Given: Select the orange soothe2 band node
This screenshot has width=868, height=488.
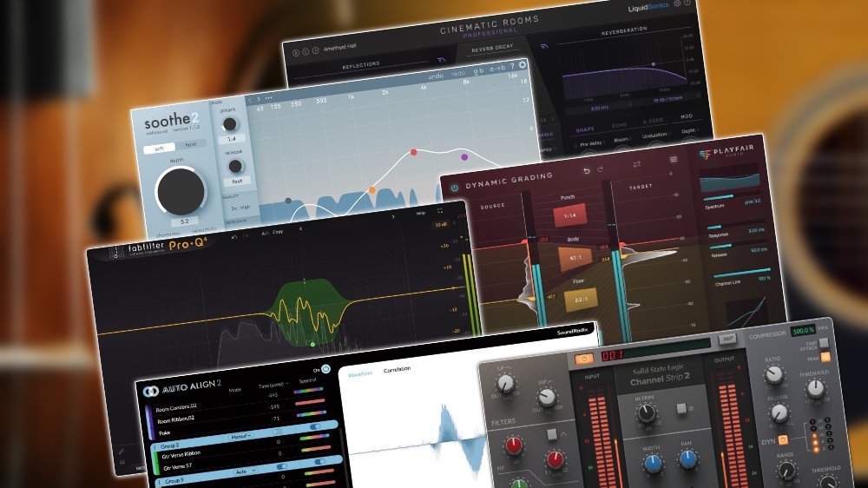Looking at the screenshot, I should pyautogui.click(x=372, y=190).
